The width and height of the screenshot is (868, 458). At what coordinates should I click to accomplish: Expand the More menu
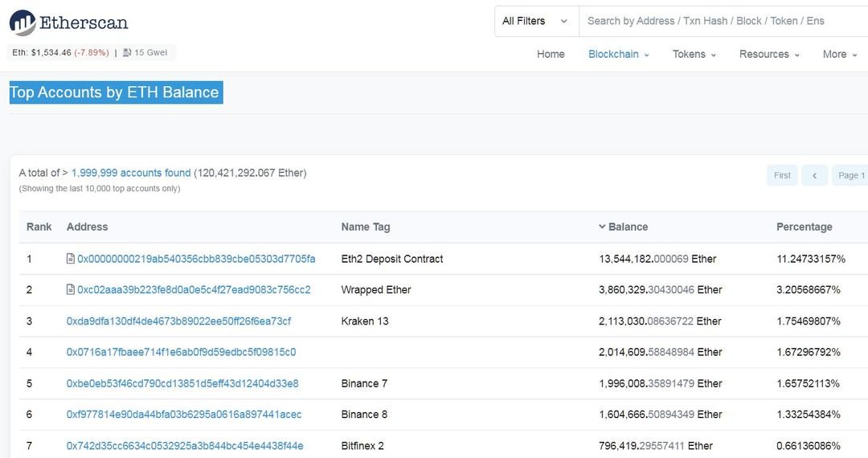840,54
